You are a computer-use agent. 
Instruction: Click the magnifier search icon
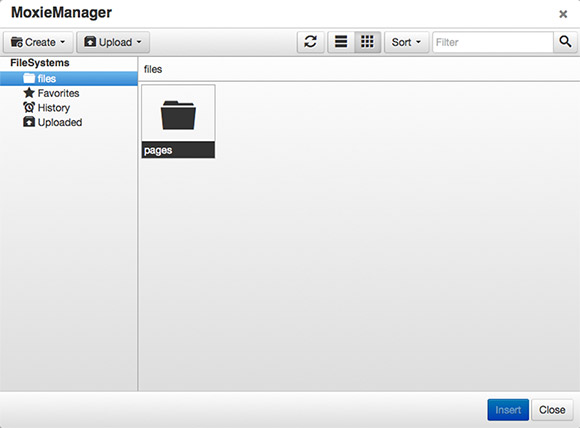point(565,42)
